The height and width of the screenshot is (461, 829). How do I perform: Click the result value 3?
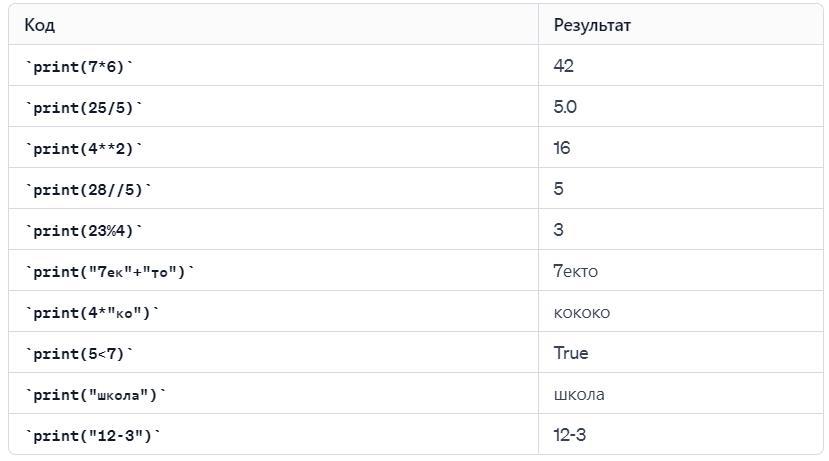pos(559,230)
